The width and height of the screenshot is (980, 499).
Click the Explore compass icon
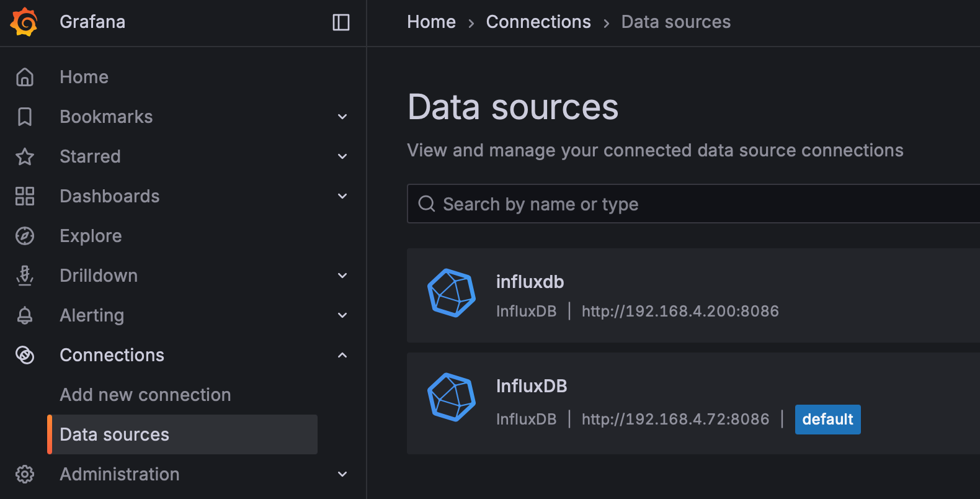25,236
